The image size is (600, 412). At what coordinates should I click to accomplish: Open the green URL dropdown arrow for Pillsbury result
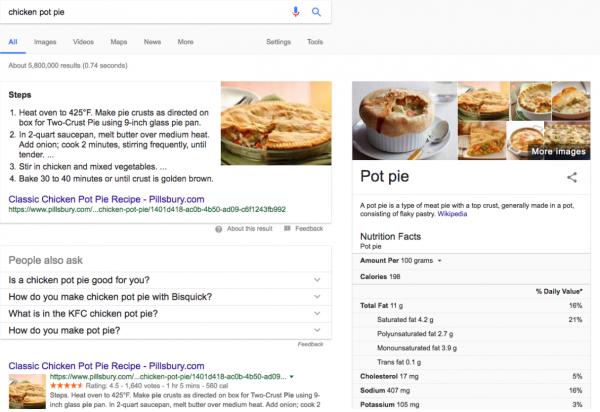tap(290, 378)
